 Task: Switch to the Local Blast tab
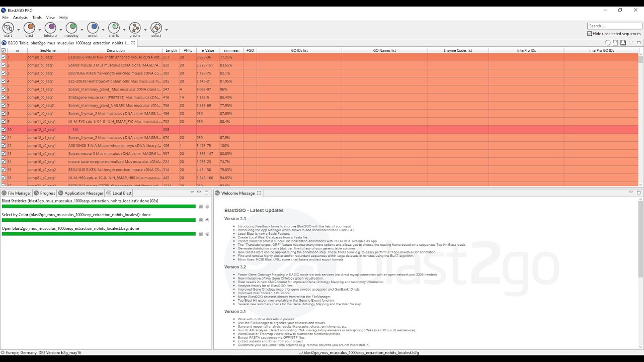click(x=119, y=193)
